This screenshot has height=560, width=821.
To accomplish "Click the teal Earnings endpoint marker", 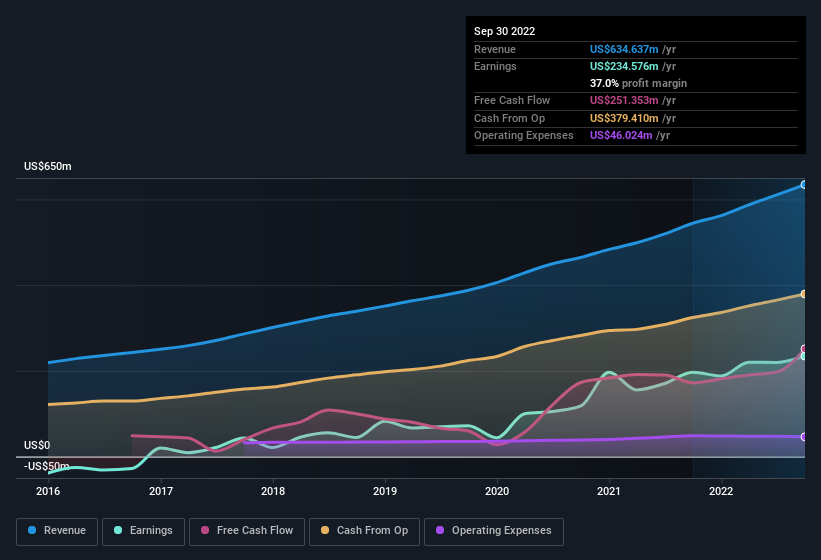I will click(x=804, y=356).
